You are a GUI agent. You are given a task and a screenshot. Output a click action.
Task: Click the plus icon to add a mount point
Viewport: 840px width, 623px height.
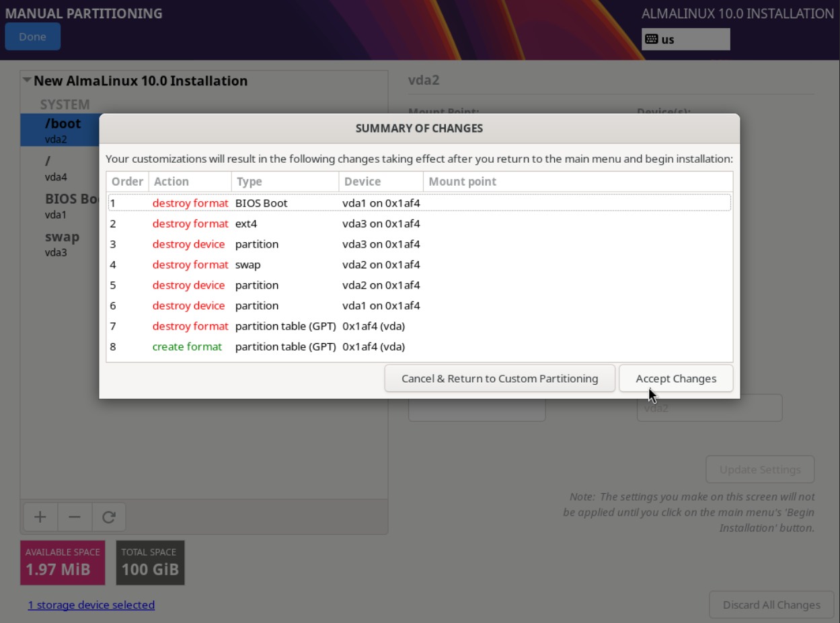tap(40, 517)
